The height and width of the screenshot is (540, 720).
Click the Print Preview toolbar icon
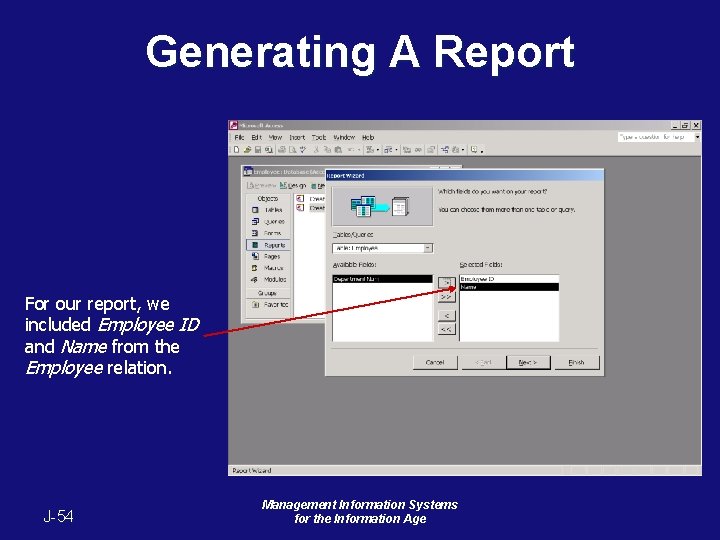pos(292,150)
